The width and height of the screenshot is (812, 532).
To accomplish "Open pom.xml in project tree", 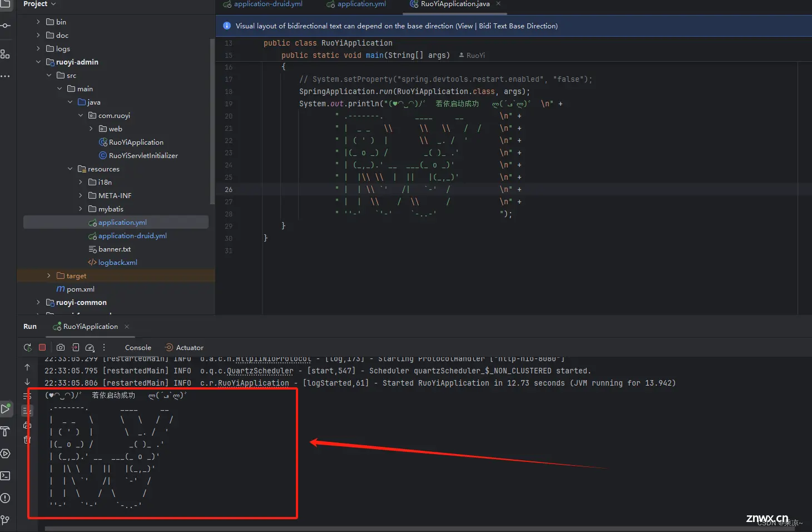I will [76, 289].
